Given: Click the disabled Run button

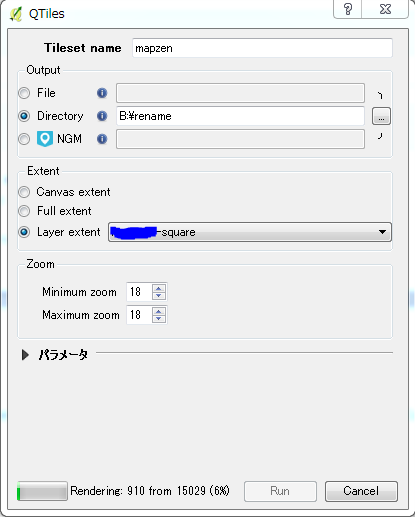Looking at the screenshot, I should (x=280, y=491).
